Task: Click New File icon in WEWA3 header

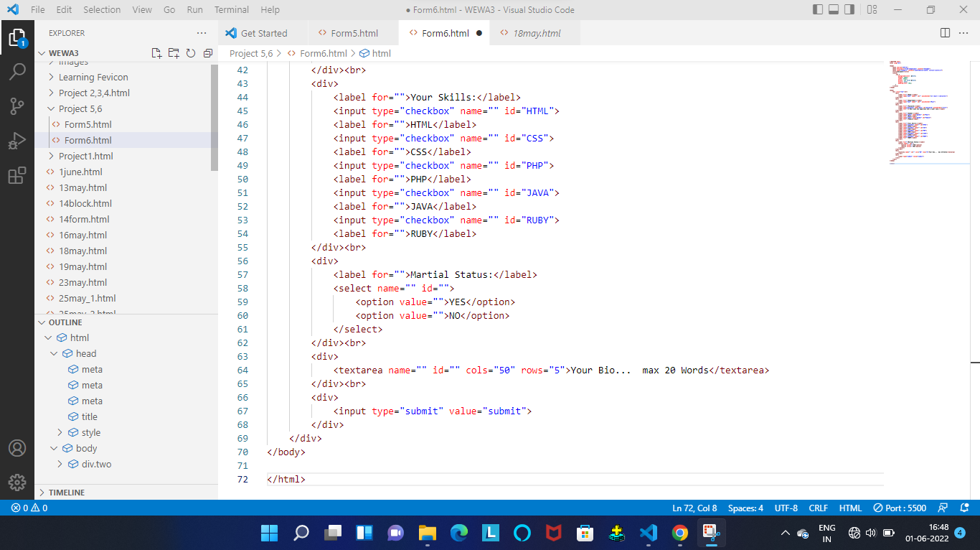Action: pos(156,53)
